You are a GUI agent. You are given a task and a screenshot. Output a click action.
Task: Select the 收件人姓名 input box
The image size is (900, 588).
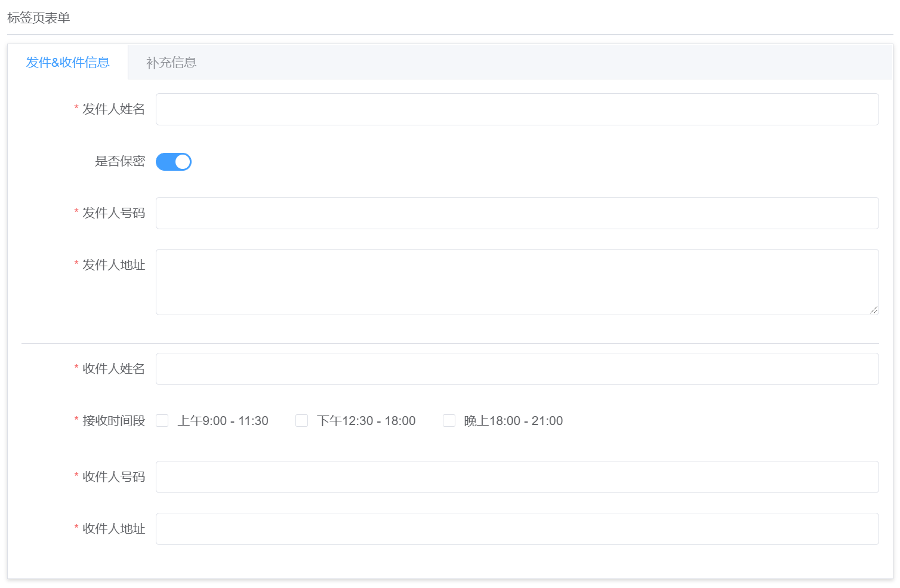pos(517,369)
